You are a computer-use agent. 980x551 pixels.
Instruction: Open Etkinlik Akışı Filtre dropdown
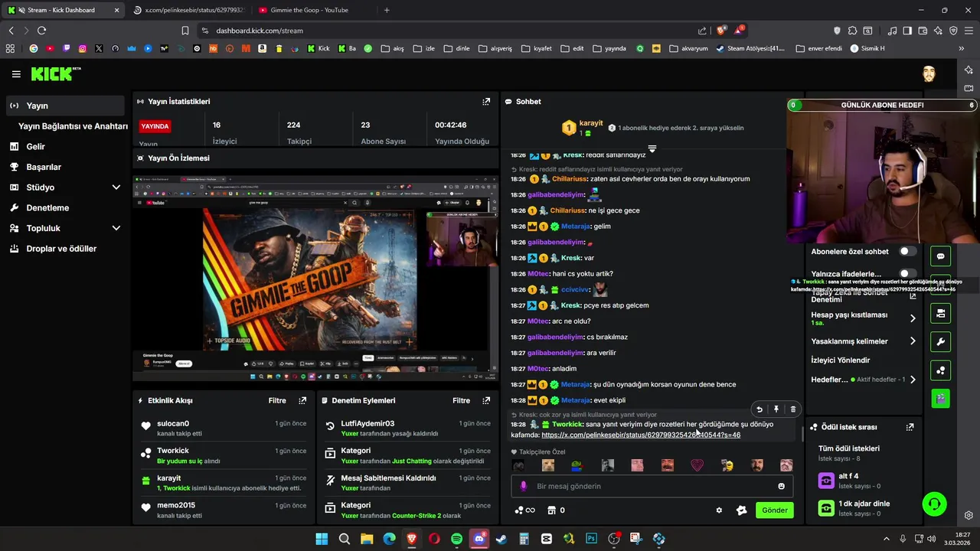(277, 400)
